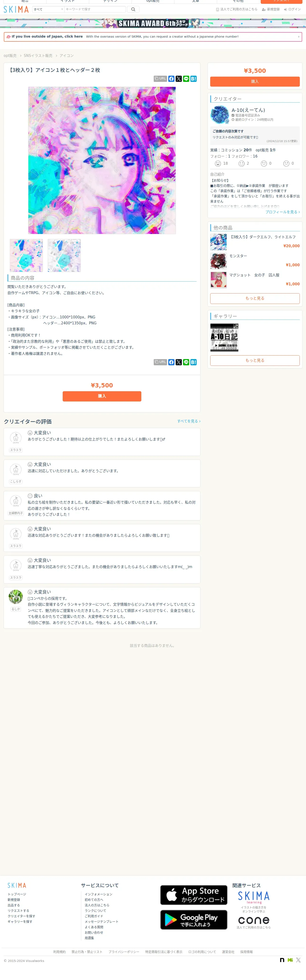This screenshot has height=980, width=306.
Task: Open 法人でご利用の方はこちら header link
Action: [x=237, y=10]
